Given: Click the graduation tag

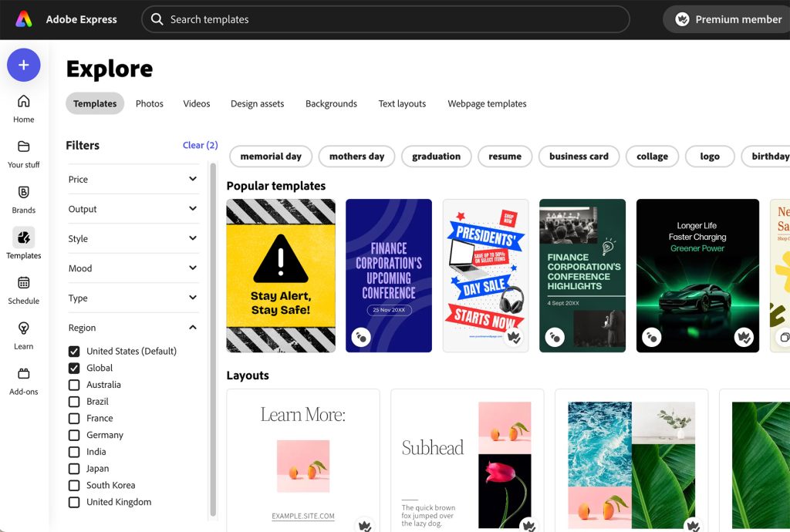Looking at the screenshot, I should pyautogui.click(x=437, y=157).
